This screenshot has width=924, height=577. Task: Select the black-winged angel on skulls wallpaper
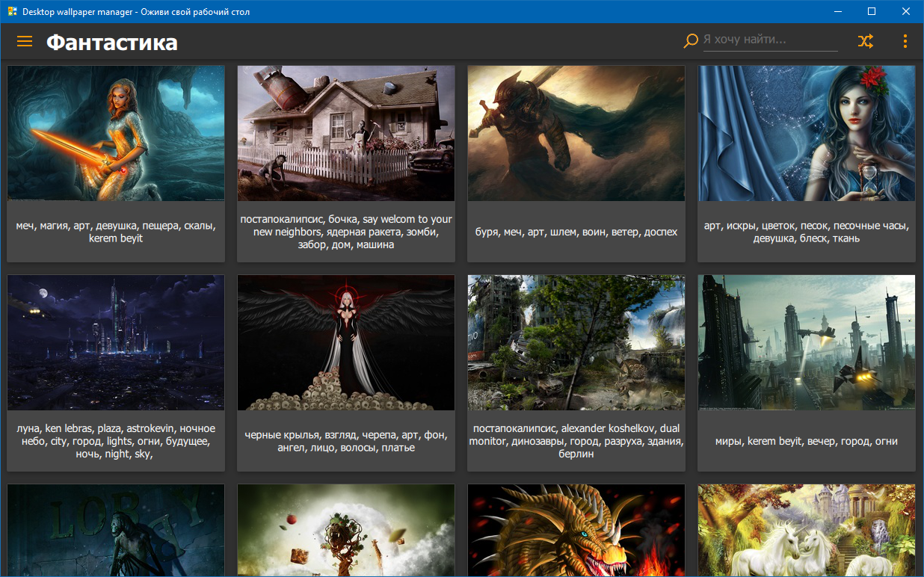click(x=346, y=342)
